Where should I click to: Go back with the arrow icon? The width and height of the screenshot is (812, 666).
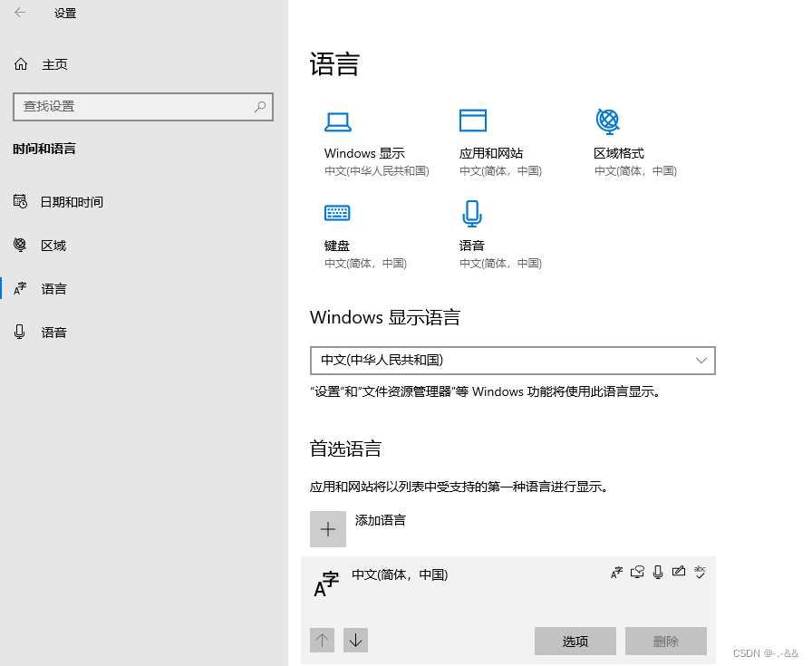pyautogui.click(x=20, y=13)
